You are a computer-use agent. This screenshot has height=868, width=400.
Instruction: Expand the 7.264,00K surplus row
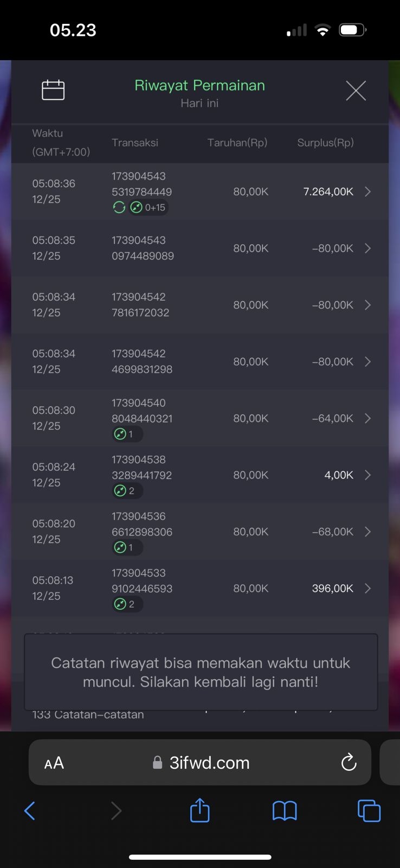pos(367,192)
